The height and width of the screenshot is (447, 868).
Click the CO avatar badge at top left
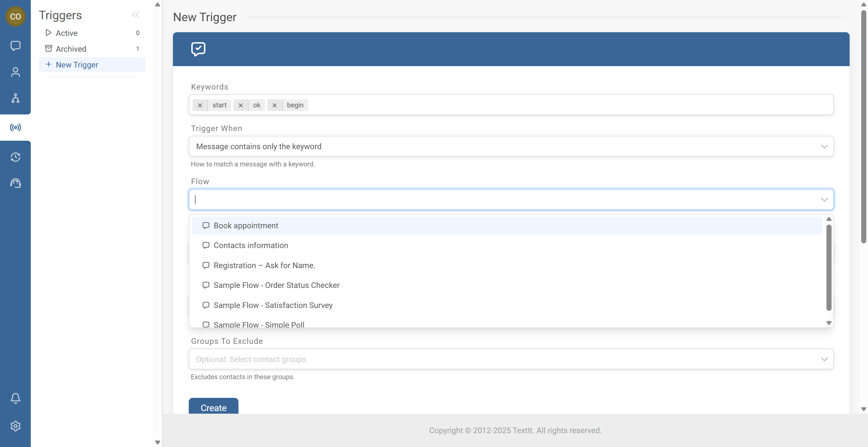(x=16, y=16)
